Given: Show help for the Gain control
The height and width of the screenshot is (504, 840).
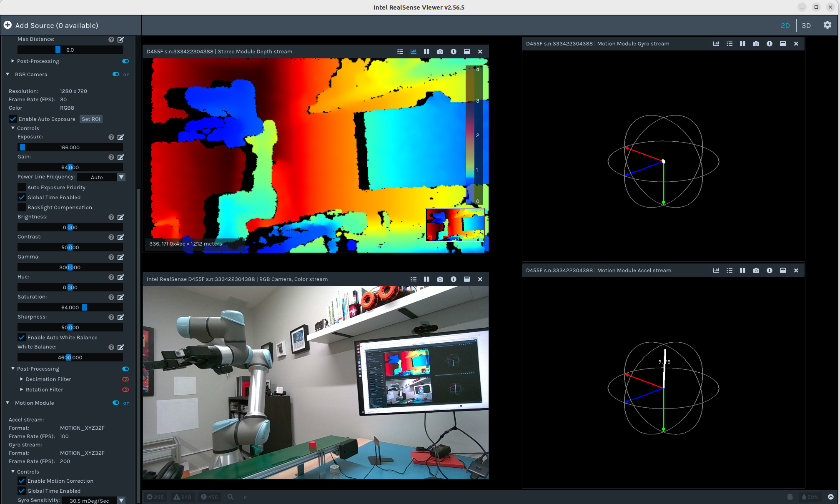Looking at the screenshot, I should point(111,157).
